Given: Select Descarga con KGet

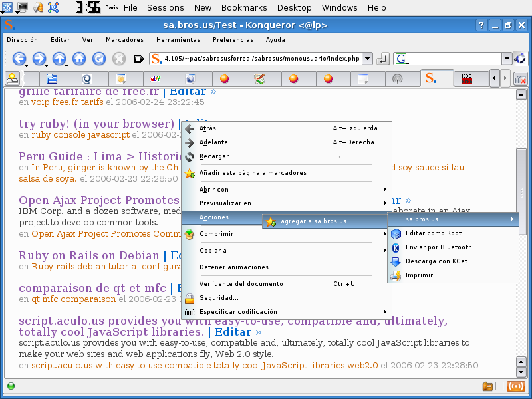Looking at the screenshot, I should (453, 261).
